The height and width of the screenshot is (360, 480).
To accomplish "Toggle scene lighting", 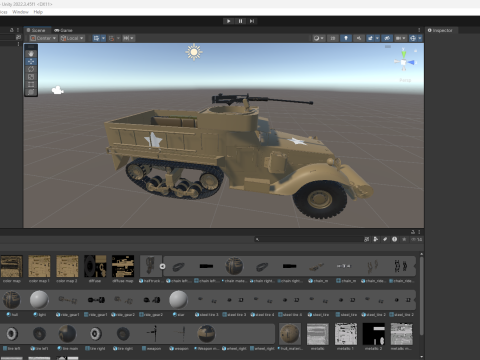I will tap(346, 38).
